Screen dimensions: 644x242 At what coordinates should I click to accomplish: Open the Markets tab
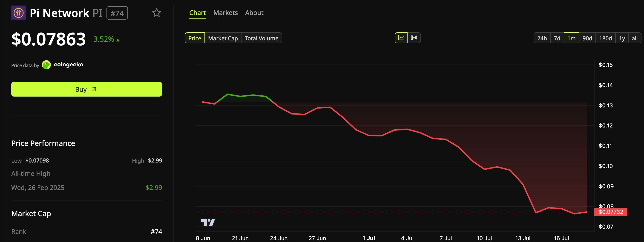pos(225,12)
